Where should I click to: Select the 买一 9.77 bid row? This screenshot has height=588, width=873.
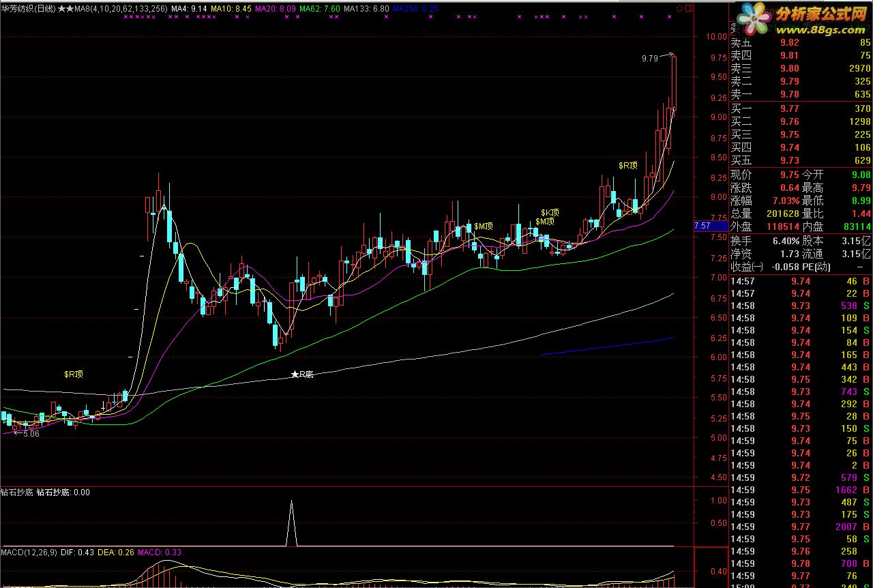pyautogui.click(x=801, y=108)
